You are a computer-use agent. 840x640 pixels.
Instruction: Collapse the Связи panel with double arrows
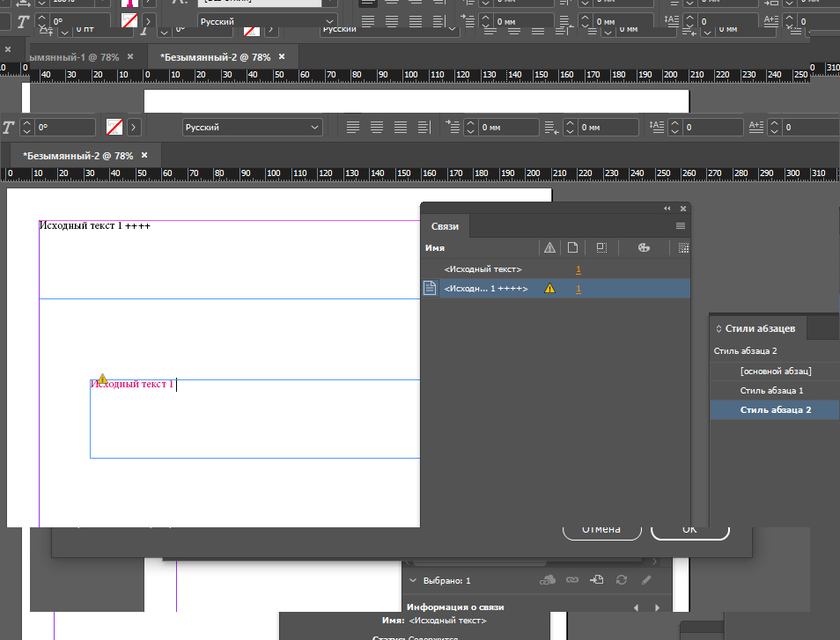(x=667, y=209)
